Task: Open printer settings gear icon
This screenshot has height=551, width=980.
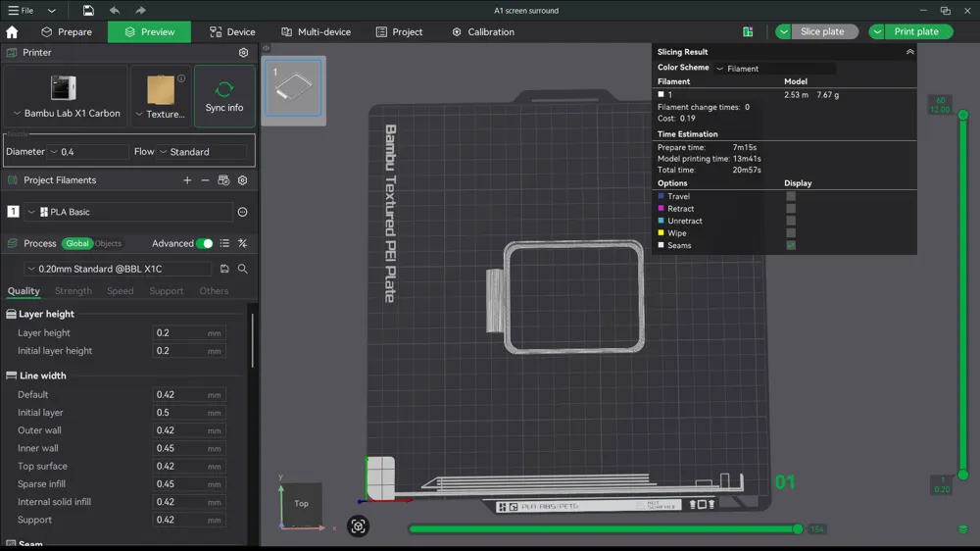Action: pyautogui.click(x=243, y=53)
